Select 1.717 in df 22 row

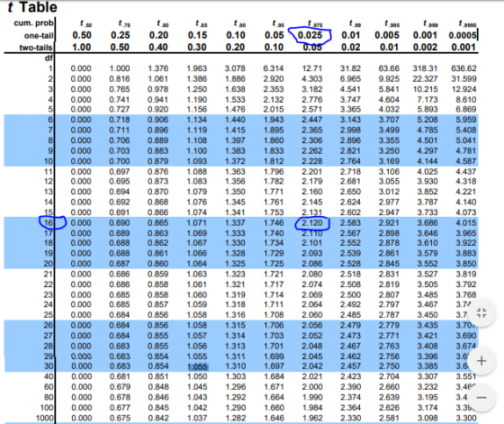[x=274, y=284]
